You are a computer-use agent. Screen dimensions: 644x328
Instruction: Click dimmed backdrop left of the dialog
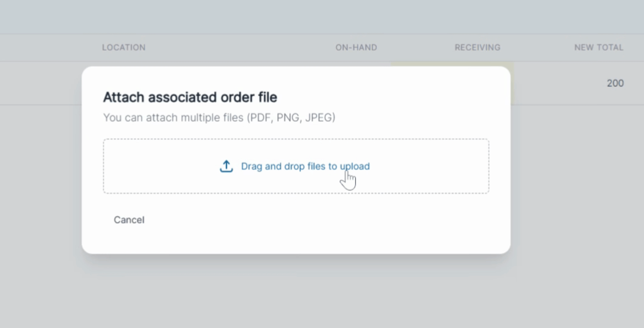pos(41,182)
